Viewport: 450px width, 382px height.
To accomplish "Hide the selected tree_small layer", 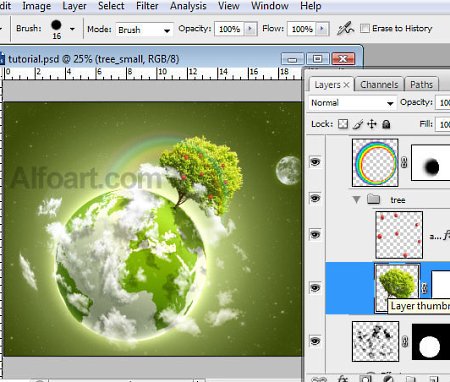I will [315, 288].
